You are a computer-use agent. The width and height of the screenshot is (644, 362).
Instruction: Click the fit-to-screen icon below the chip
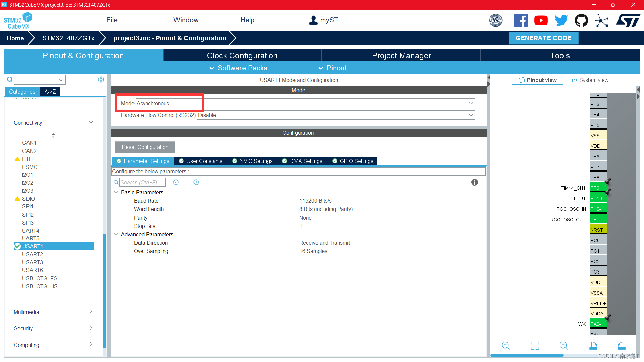pyautogui.click(x=535, y=346)
